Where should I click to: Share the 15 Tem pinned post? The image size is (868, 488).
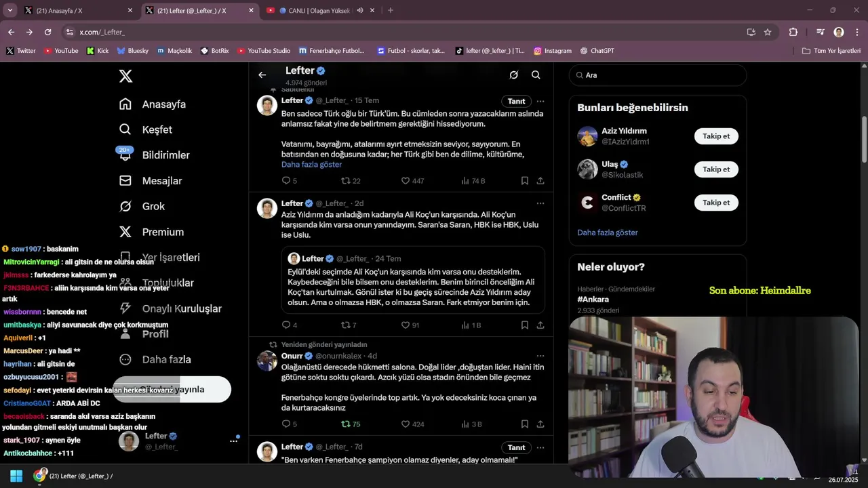pyautogui.click(x=540, y=181)
